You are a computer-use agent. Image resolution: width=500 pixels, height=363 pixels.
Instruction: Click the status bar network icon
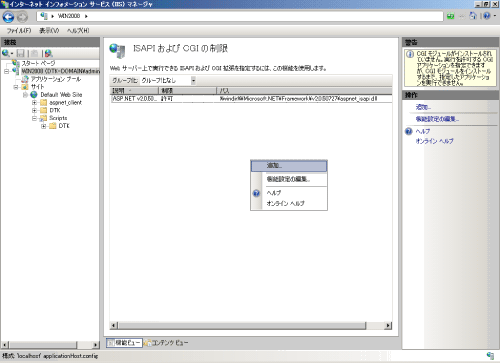tap(490, 356)
